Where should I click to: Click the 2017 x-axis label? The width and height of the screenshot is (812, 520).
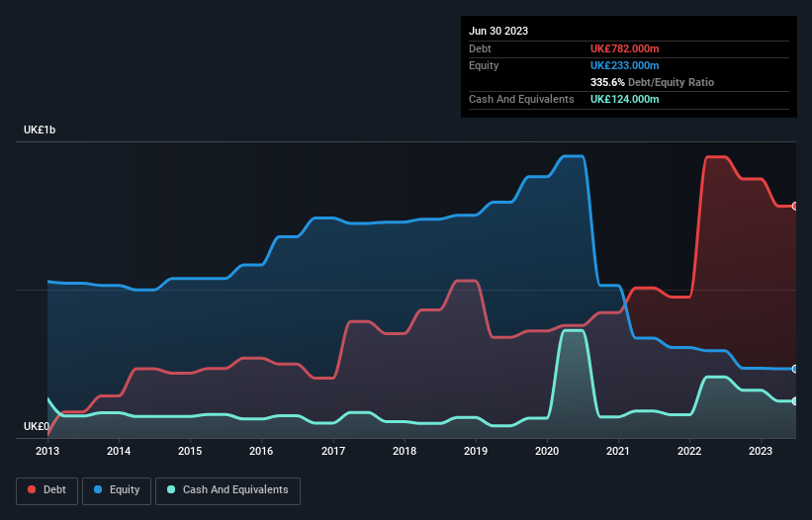click(x=333, y=451)
